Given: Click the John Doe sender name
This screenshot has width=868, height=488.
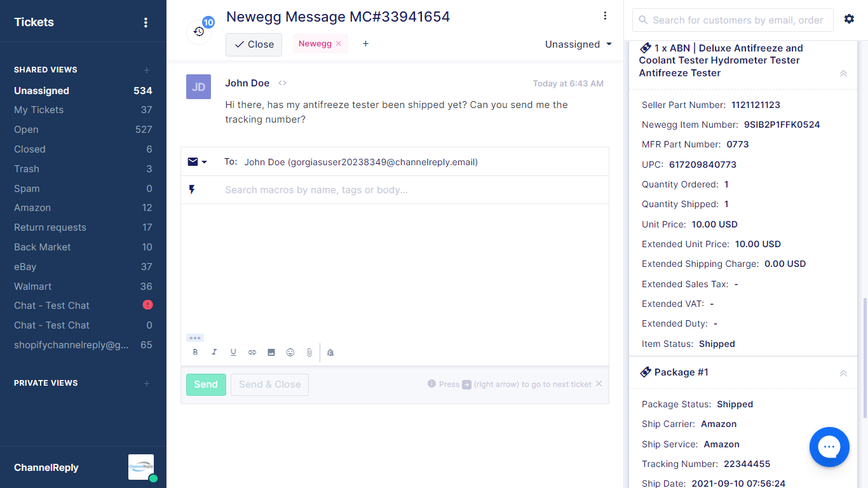Looking at the screenshot, I should tap(247, 83).
